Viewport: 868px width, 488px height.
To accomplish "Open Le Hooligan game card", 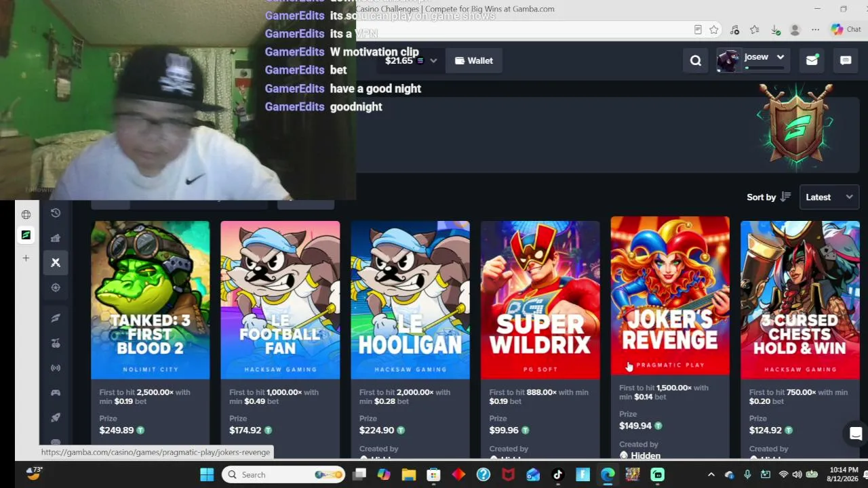I will point(410,300).
